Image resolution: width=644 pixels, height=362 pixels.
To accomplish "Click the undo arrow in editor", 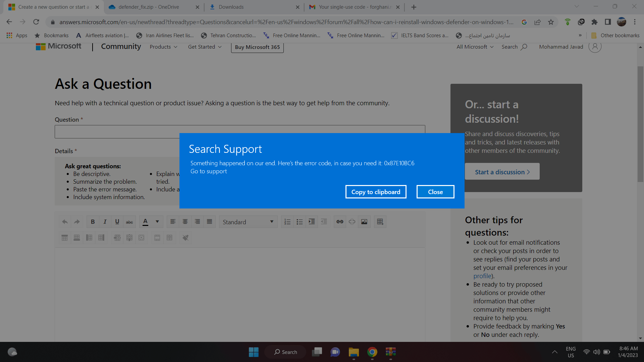I will point(65,222).
